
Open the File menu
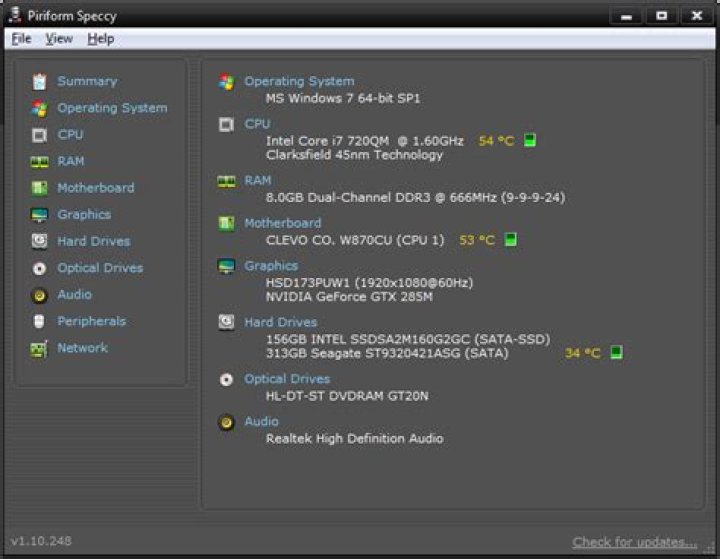click(21, 39)
